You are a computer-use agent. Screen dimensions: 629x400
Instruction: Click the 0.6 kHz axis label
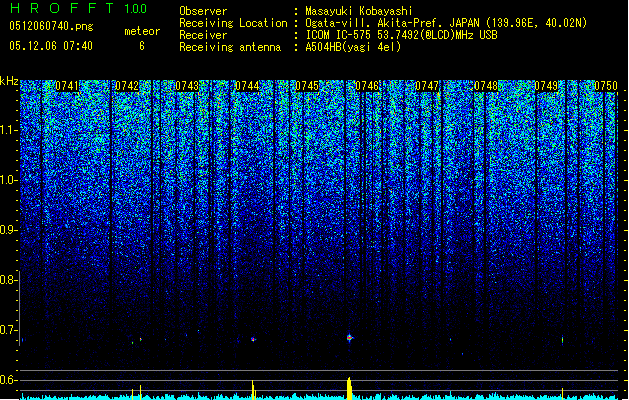click(x=9, y=380)
